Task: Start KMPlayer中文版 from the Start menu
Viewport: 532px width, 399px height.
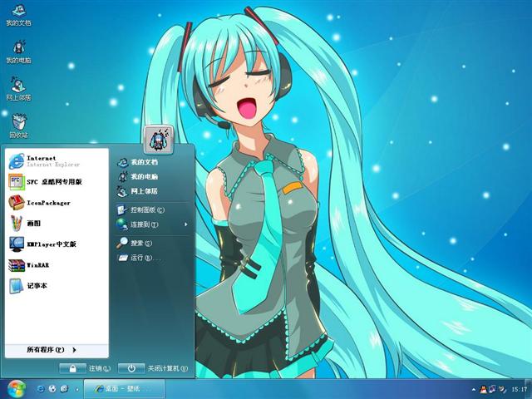Action: pos(50,244)
